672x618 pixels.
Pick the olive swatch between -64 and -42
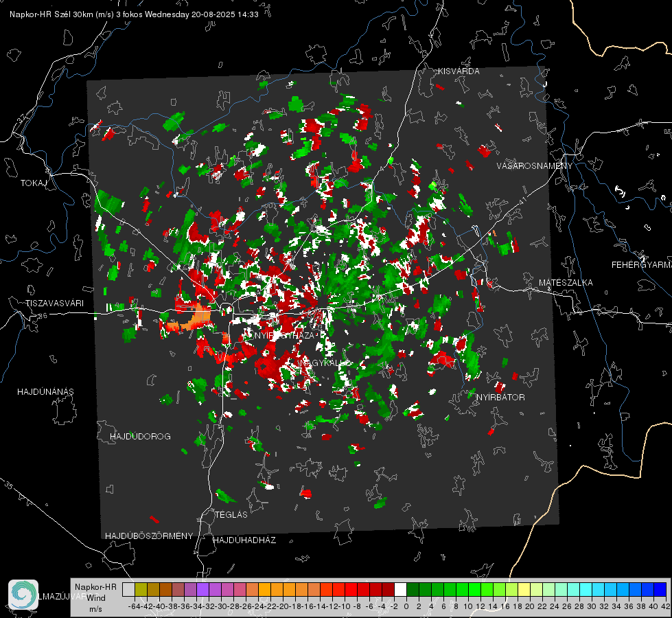[141, 589]
